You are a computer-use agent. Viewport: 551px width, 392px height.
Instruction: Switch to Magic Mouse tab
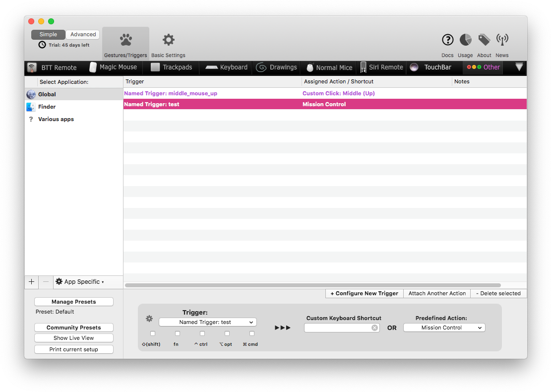click(x=113, y=67)
